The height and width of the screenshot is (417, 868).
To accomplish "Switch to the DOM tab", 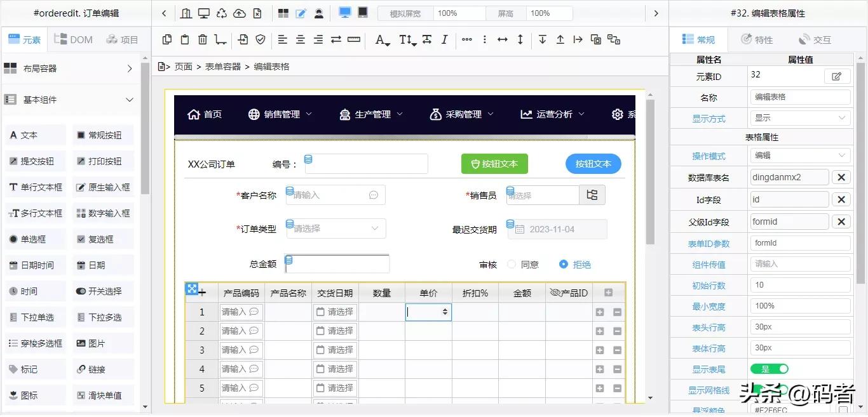I will click(73, 39).
